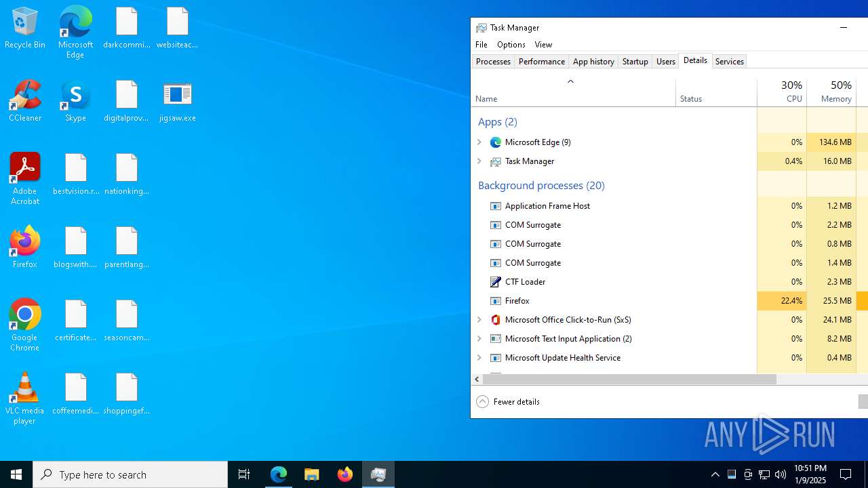Sort processes by CPU column
Viewport: 868px width, 488px height.
(782, 92)
